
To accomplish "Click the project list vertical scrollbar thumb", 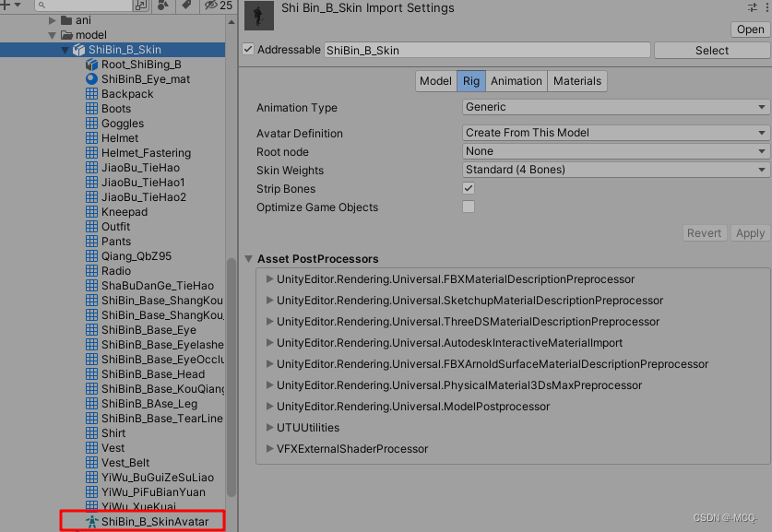I will point(231,377).
